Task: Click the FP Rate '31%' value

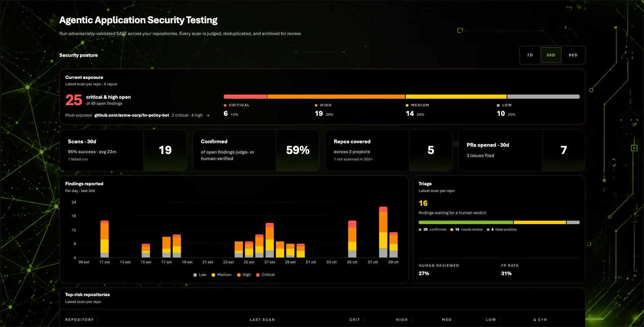Action: (506, 274)
